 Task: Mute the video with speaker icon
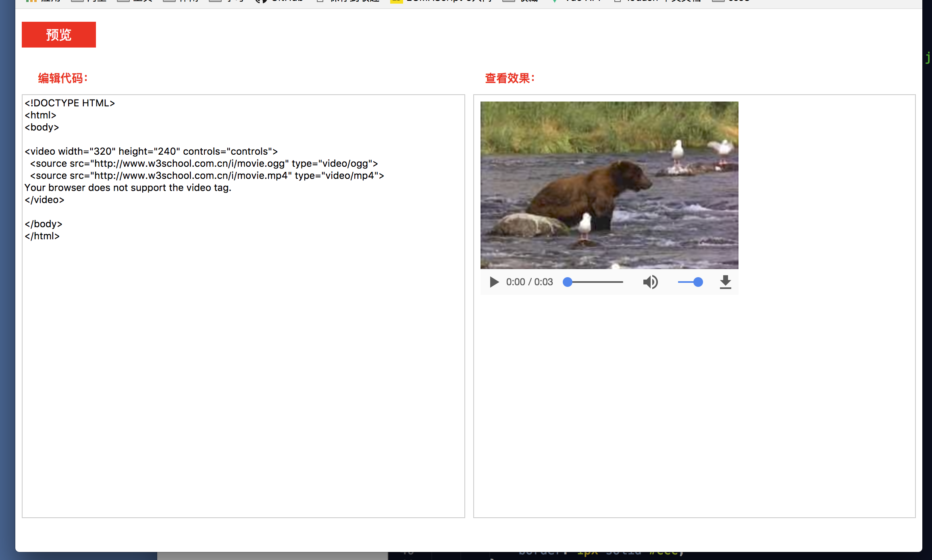pyautogui.click(x=650, y=282)
